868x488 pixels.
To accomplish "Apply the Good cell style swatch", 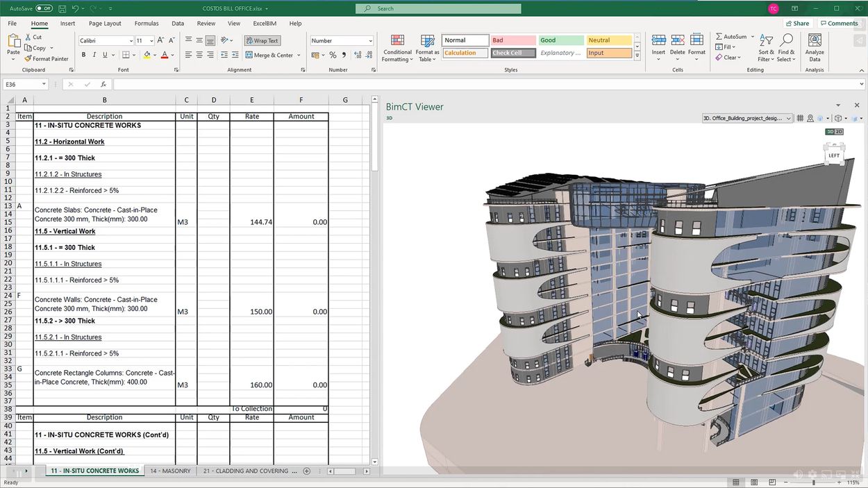I will coord(560,40).
